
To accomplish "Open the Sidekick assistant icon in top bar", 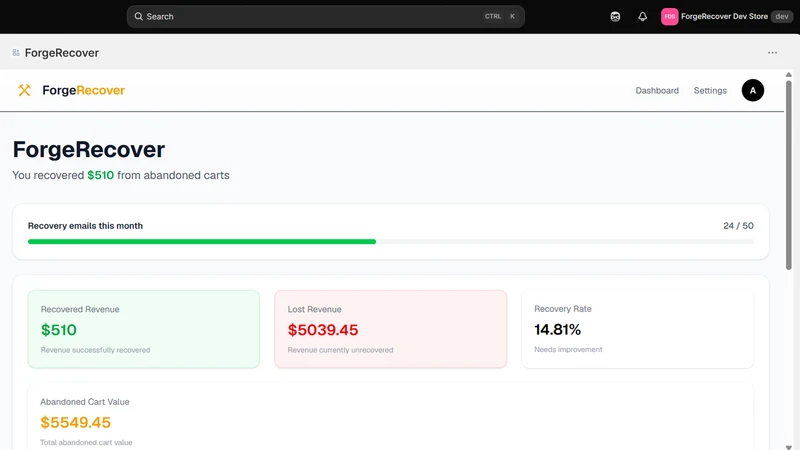I will pos(615,17).
